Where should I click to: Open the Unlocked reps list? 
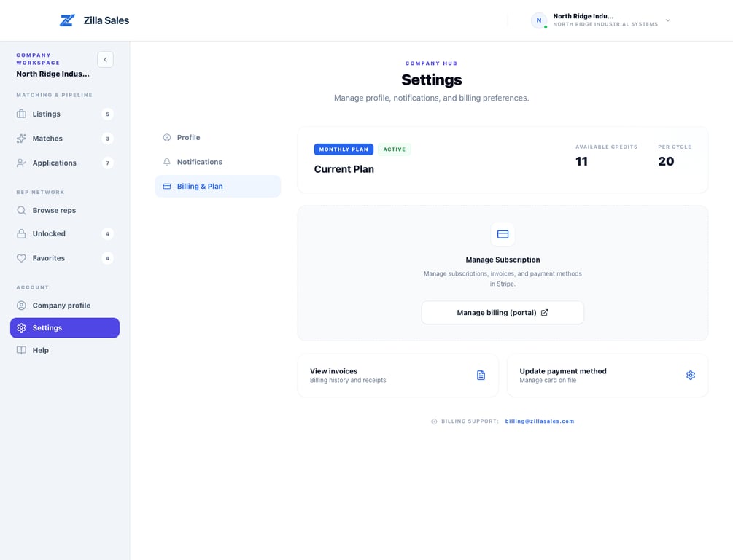[x=64, y=234]
